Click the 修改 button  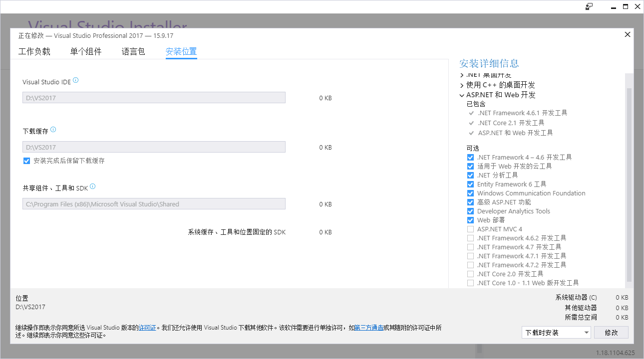(612, 333)
